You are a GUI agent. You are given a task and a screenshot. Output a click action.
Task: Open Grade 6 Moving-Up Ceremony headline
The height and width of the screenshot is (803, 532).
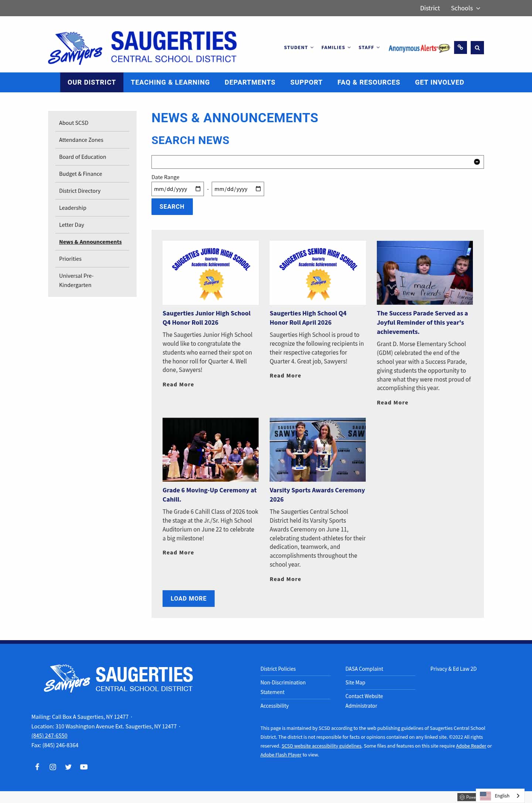tap(209, 495)
